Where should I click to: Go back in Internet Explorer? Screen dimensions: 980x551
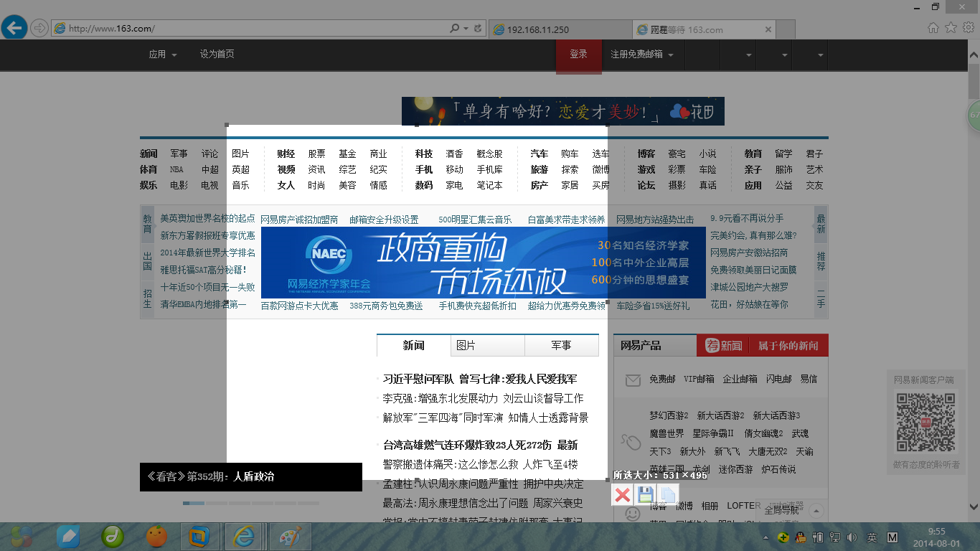point(14,28)
